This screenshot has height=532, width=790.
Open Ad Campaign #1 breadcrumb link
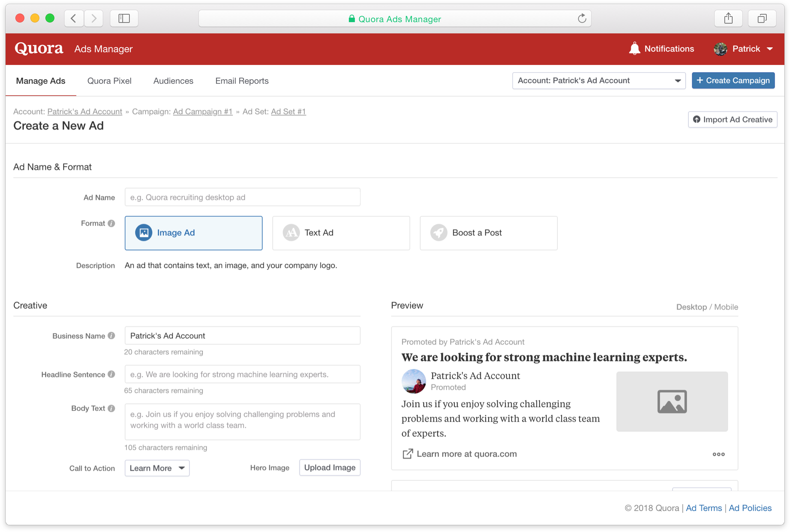pyautogui.click(x=203, y=111)
